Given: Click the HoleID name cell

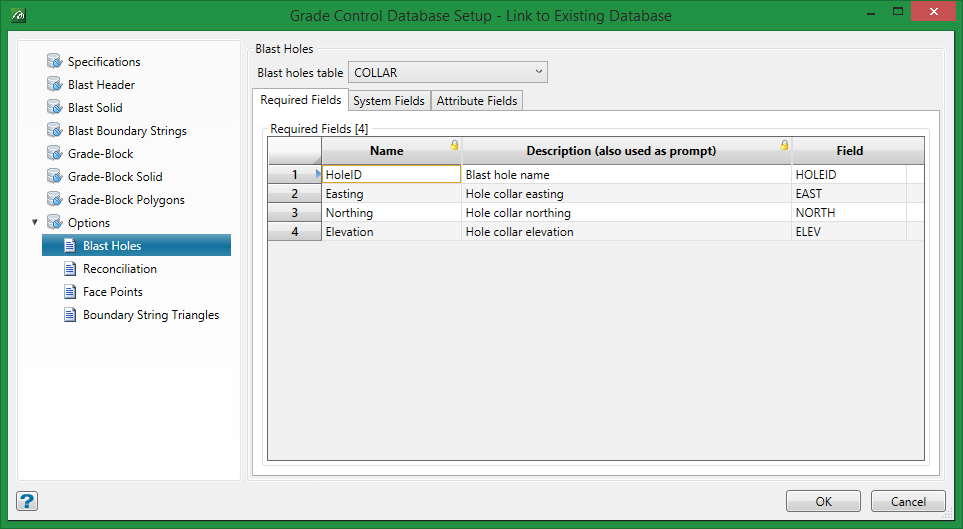Looking at the screenshot, I should (390, 174).
